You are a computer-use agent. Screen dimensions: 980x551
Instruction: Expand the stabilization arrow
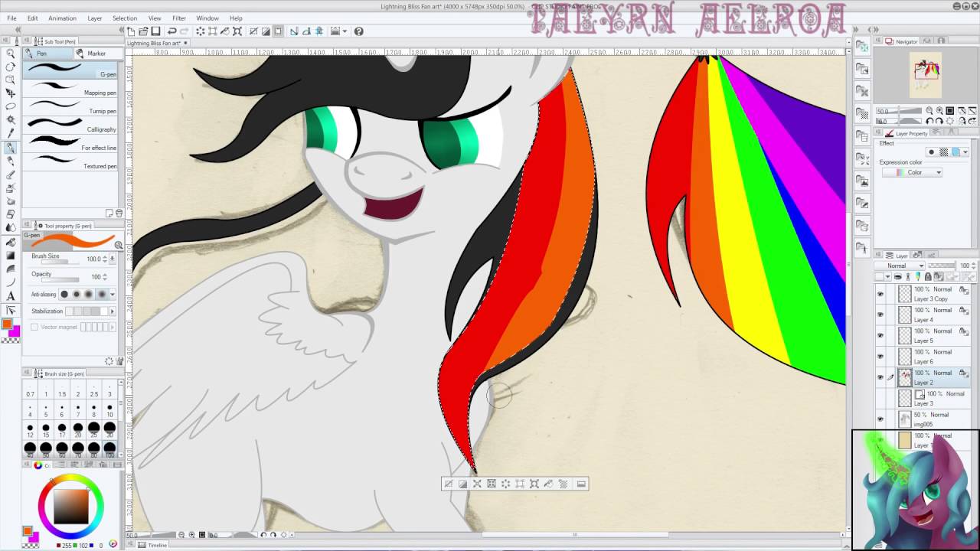[113, 311]
